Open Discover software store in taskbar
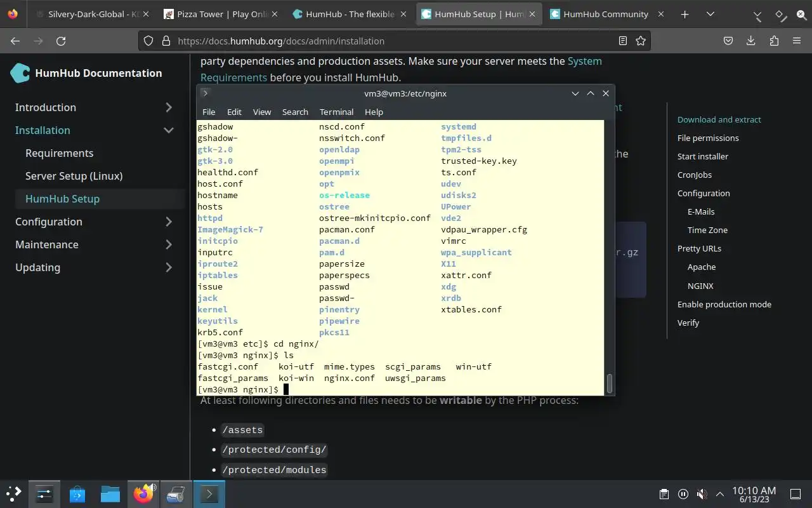The height and width of the screenshot is (508, 812). click(77, 493)
